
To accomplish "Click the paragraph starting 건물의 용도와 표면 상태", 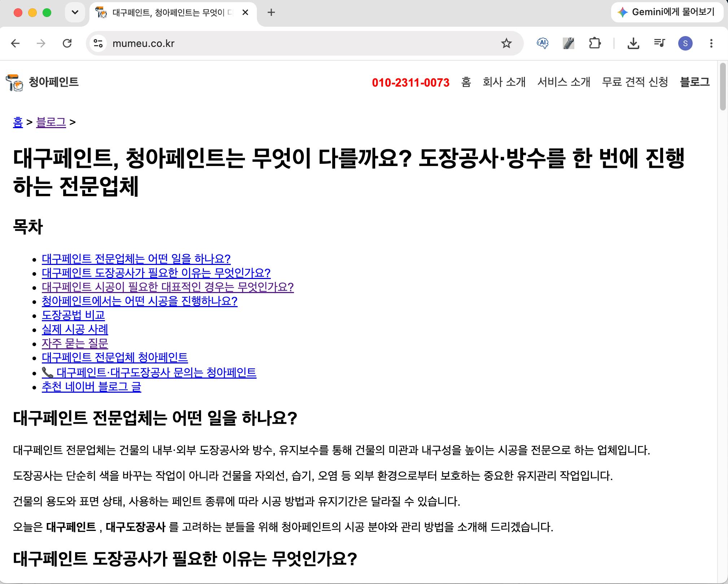I will point(237,501).
